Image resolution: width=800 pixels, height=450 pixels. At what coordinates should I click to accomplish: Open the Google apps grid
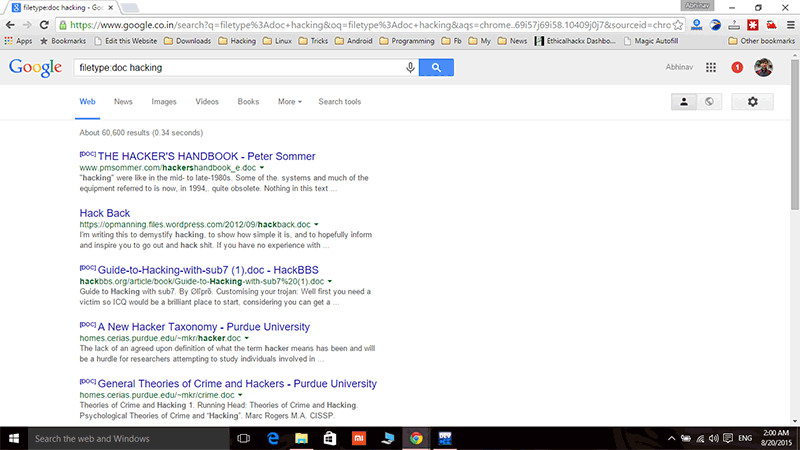coord(711,68)
